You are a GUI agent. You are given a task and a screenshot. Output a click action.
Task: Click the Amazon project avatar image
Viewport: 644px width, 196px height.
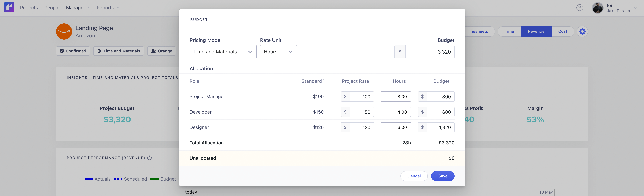[x=64, y=31]
